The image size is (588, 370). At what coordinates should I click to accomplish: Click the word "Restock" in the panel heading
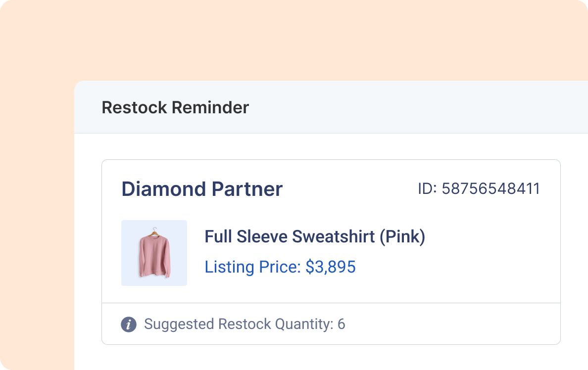(x=132, y=107)
